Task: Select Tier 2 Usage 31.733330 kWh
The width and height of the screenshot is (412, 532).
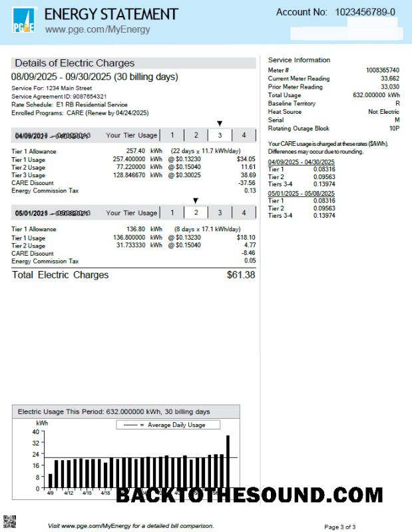Action: tap(139, 245)
